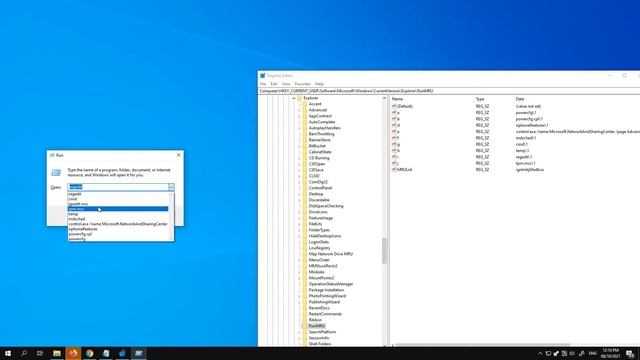
Task: Open File Explorer from the taskbar
Action: [57, 353]
